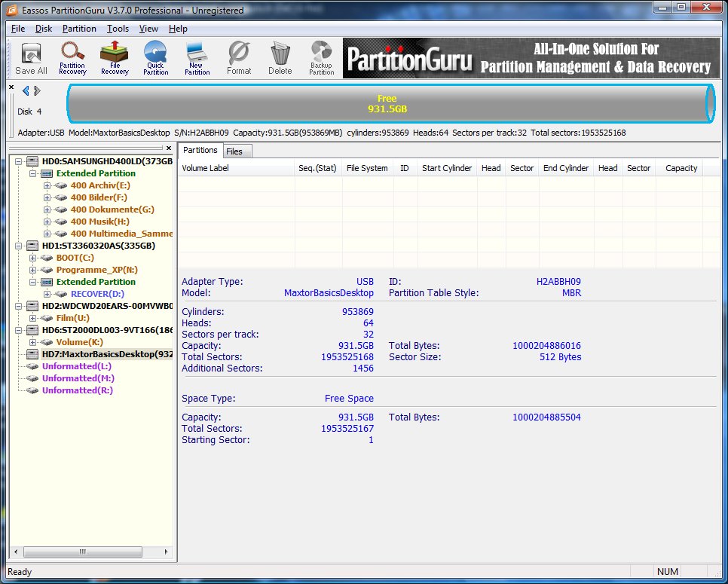Screen dimensions: 728x584
Task: Click HD6 ST2000DL003 disk icon
Action: pos(32,330)
